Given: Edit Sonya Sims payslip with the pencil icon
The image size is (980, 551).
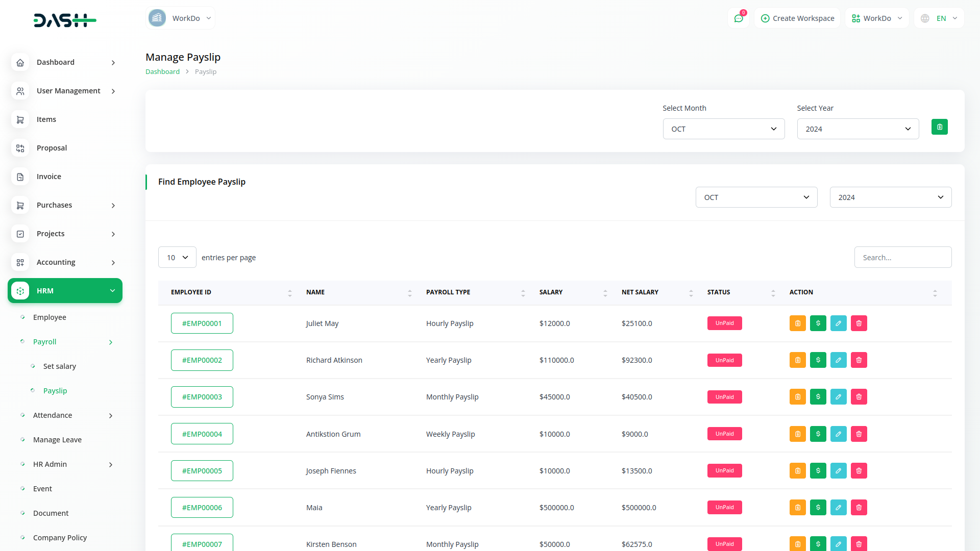Looking at the screenshot, I should [x=838, y=396].
